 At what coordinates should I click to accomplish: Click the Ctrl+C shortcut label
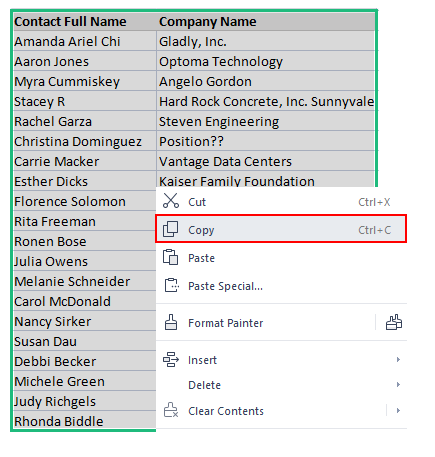[374, 230]
